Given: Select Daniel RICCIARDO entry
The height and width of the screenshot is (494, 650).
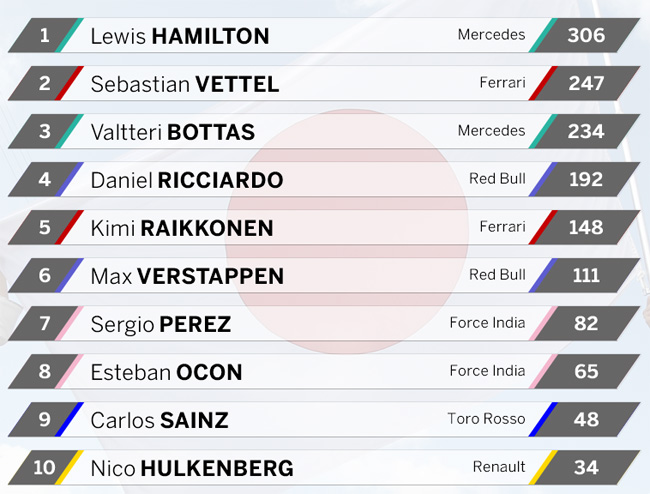Looking at the screenshot, I should tap(324, 179).
